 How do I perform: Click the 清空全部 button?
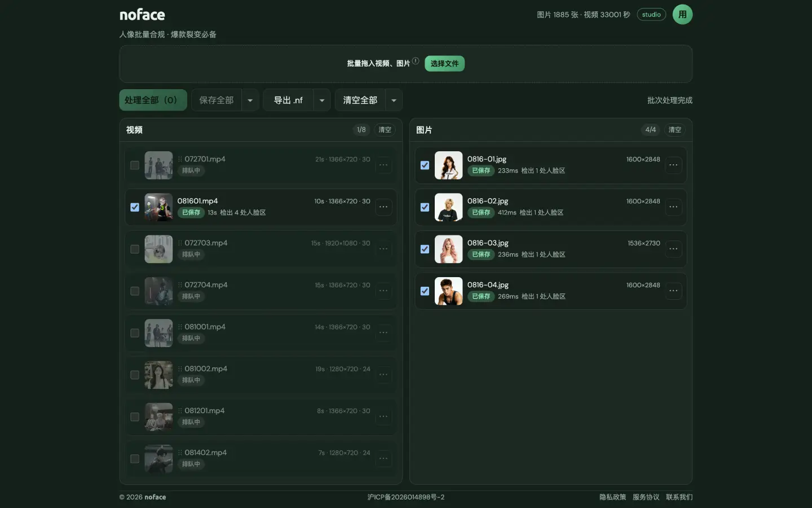pyautogui.click(x=360, y=100)
